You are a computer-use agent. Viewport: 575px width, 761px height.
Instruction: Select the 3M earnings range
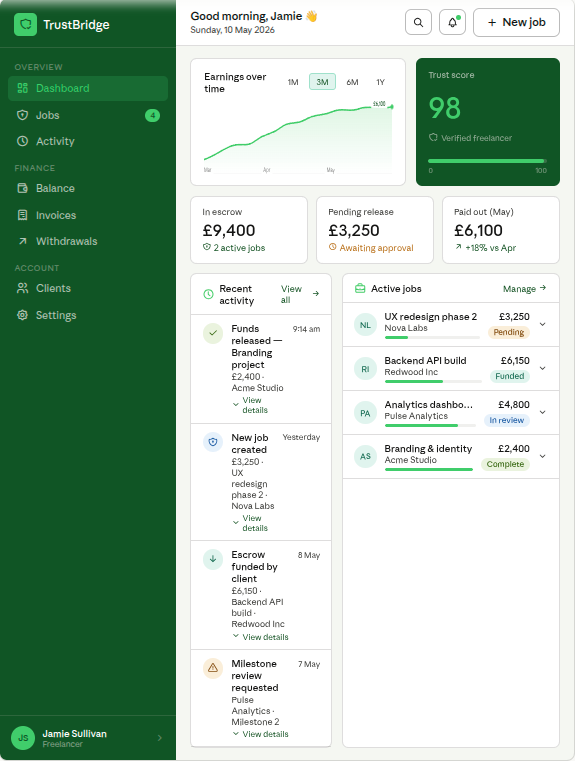tap(322, 82)
